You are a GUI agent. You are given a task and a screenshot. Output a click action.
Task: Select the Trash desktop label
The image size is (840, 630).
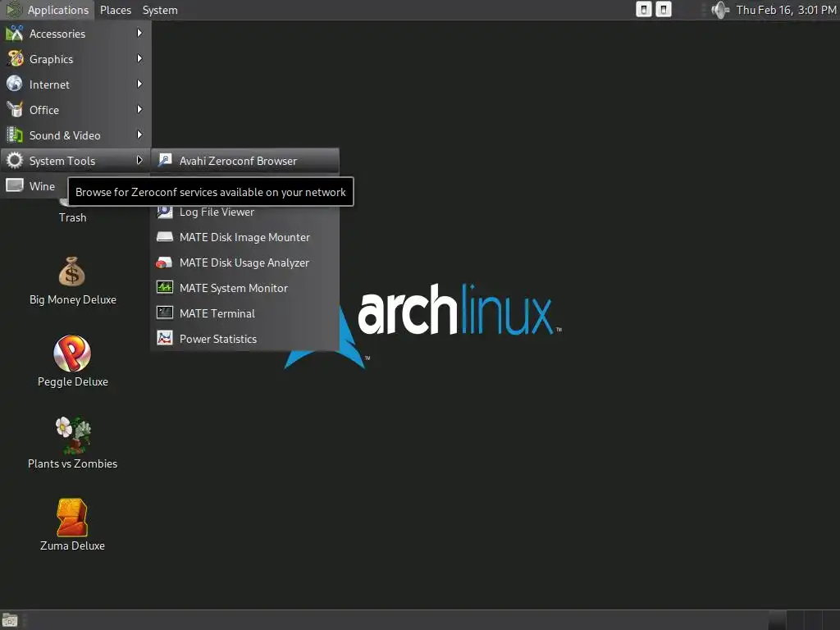(x=72, y=217)
